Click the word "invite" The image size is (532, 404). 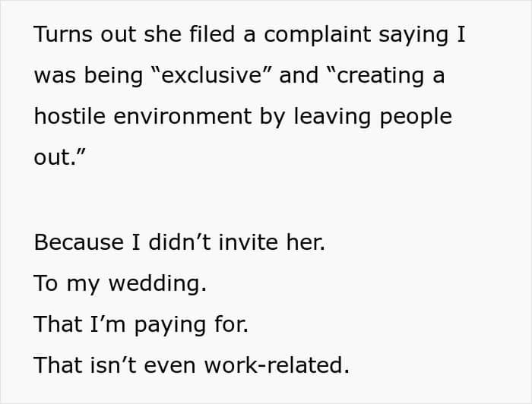pyautogui.click(x=249, y=242)
